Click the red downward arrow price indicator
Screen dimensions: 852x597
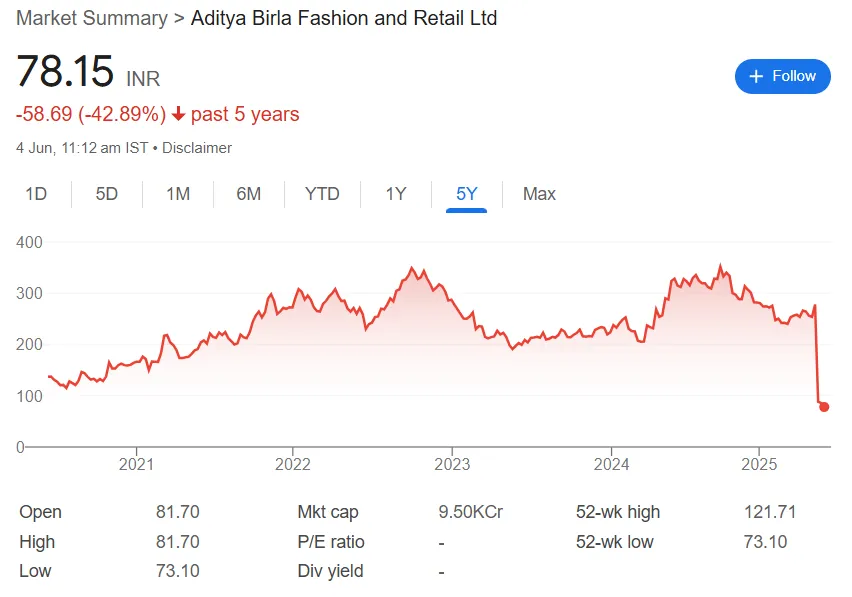(x=177, y=114)
